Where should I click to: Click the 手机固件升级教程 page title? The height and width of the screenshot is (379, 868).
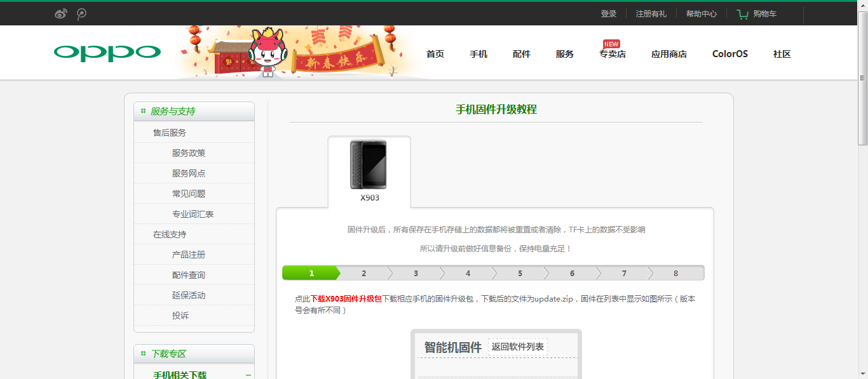click(496, 109)
